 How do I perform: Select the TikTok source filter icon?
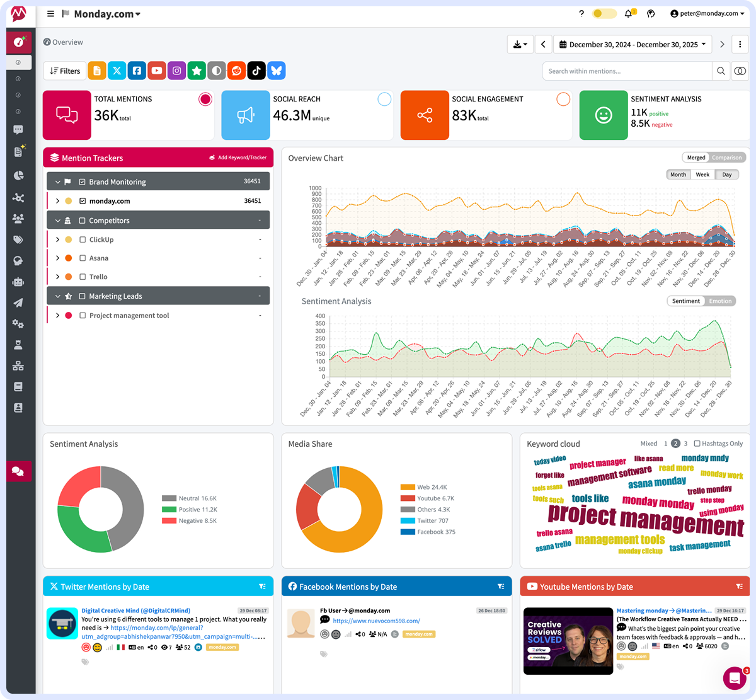pos(256,71)
